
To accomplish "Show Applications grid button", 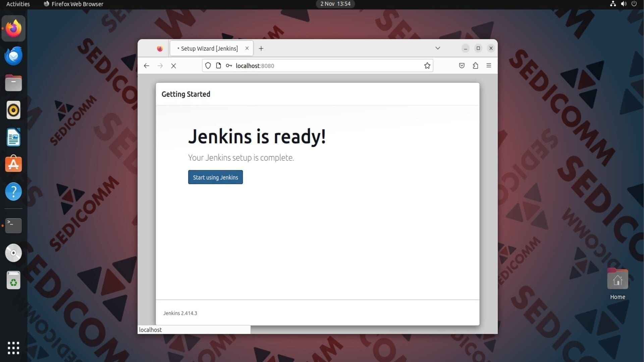I will coord(13,348).
